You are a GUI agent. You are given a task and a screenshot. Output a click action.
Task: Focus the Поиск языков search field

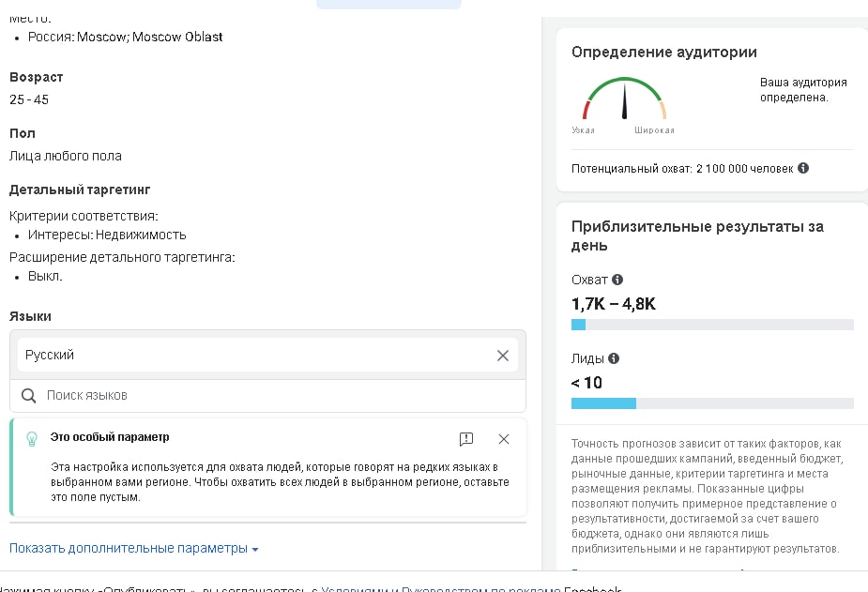click(267, 396)
